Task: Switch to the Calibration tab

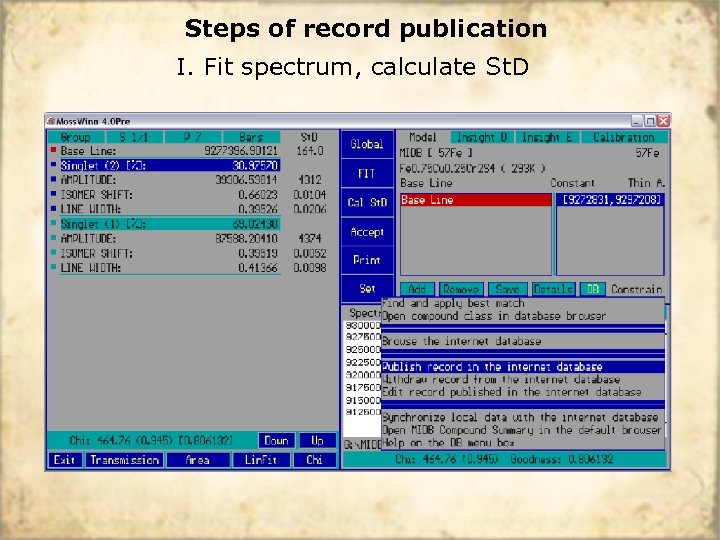Action: 624,137
